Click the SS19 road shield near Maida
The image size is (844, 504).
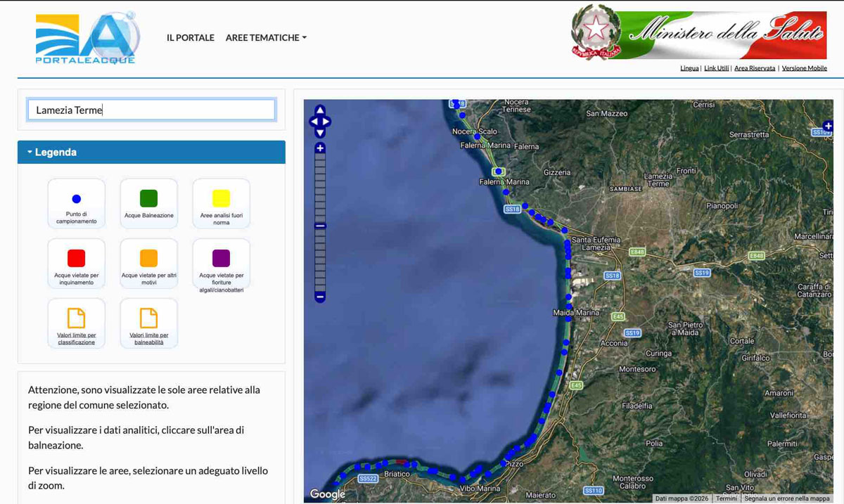pyautogui.click(x=632, y=332)
